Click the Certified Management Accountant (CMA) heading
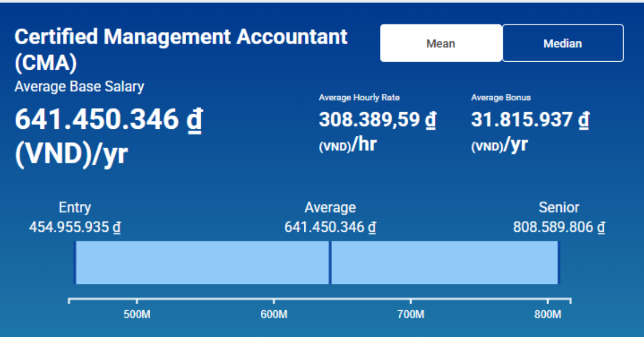Screen dimensions: 644x337 click(x=181, y=49)
